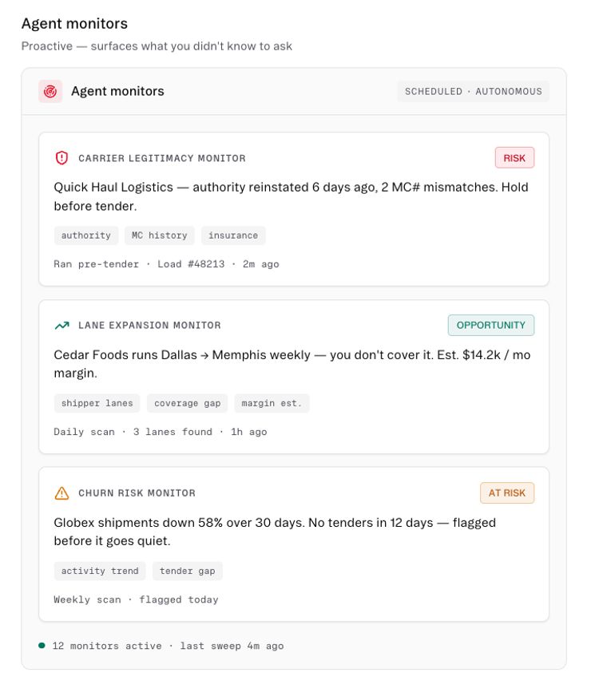Click the insurance tag chip
The width and height of the screenshot is (607, 700).
tap(233, 235)
